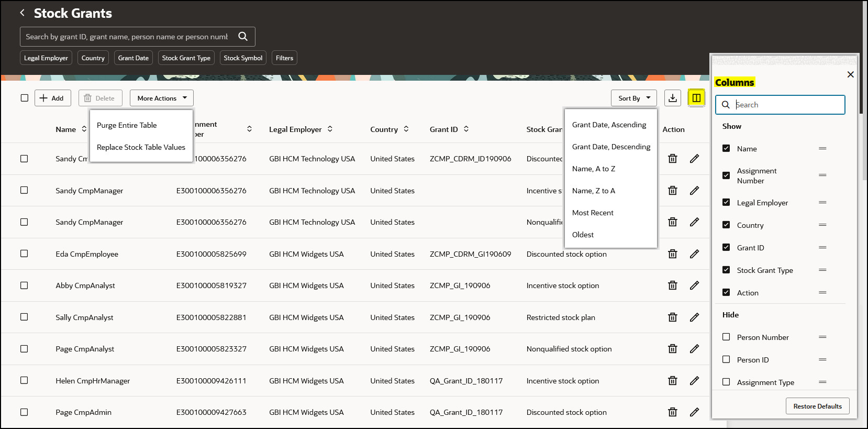The image size is (868, 429).
Task: Click the export download icon
Action: click(673, 98)
